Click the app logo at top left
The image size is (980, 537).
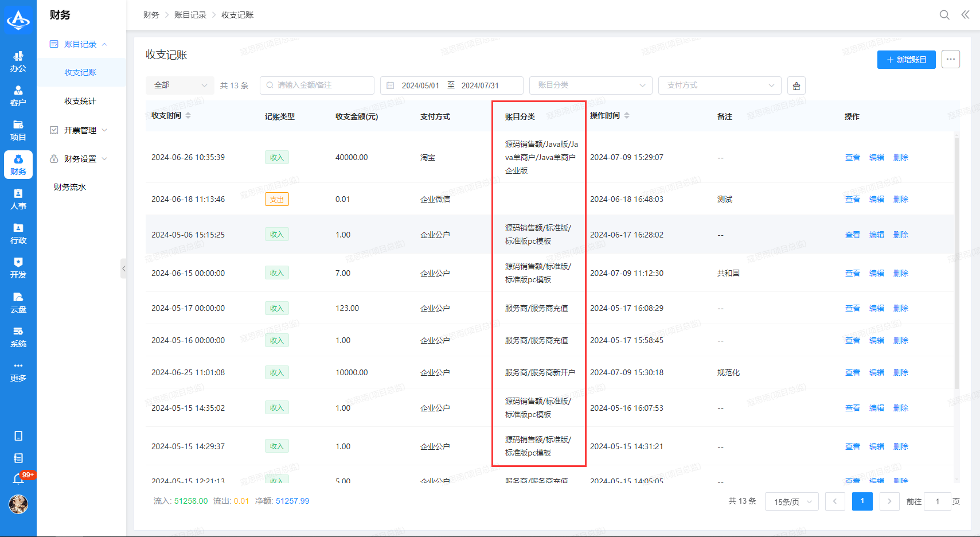[x=18, y=19]
